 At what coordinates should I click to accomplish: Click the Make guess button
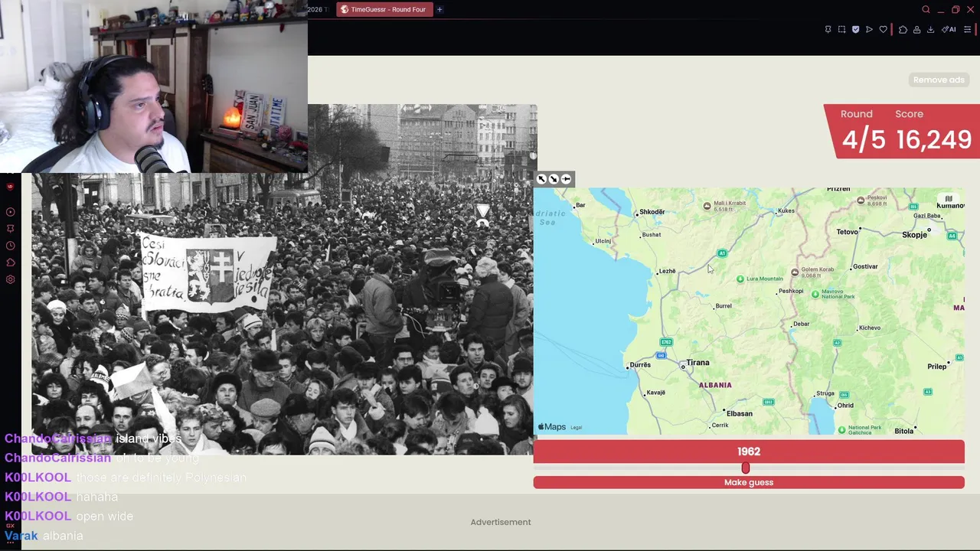tap(749, 482)
